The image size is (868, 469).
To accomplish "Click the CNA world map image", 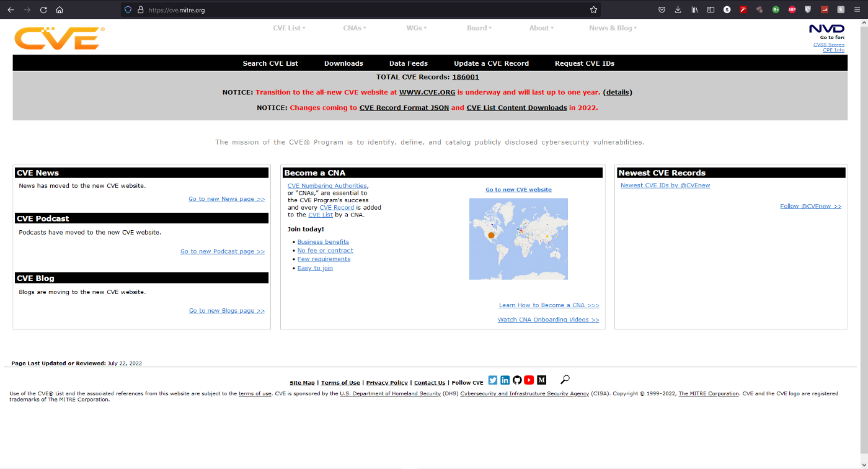I will (x=518, y=239).
